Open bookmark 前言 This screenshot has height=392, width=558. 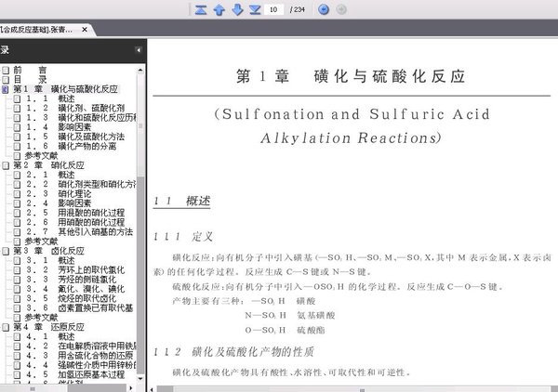coord(30,70)
